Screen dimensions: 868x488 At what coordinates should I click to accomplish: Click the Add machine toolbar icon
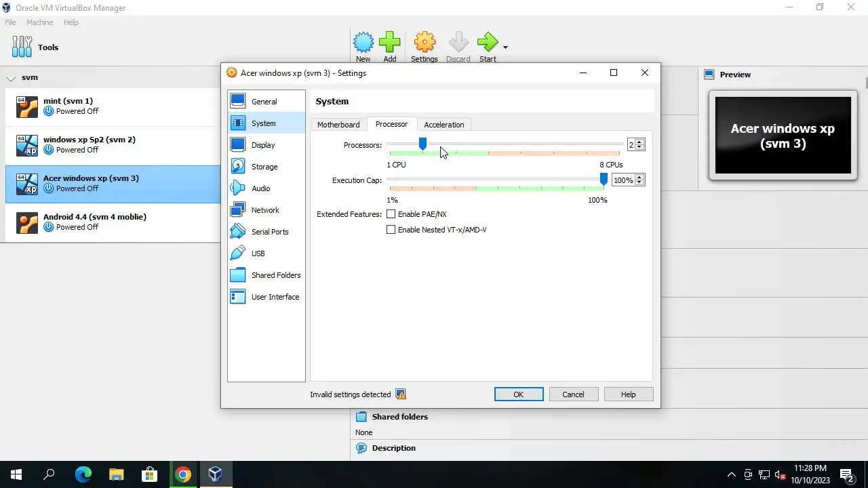390,43
